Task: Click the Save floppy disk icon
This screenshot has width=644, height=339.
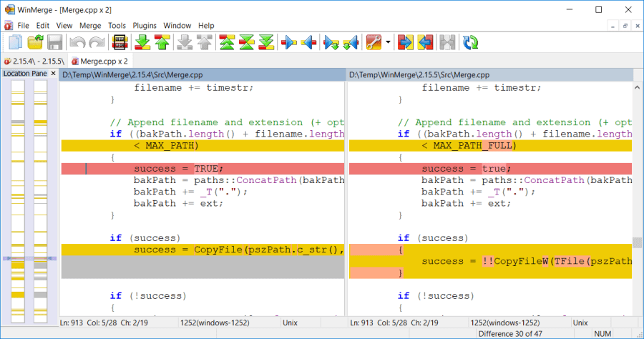Action: tap(54, 42)
